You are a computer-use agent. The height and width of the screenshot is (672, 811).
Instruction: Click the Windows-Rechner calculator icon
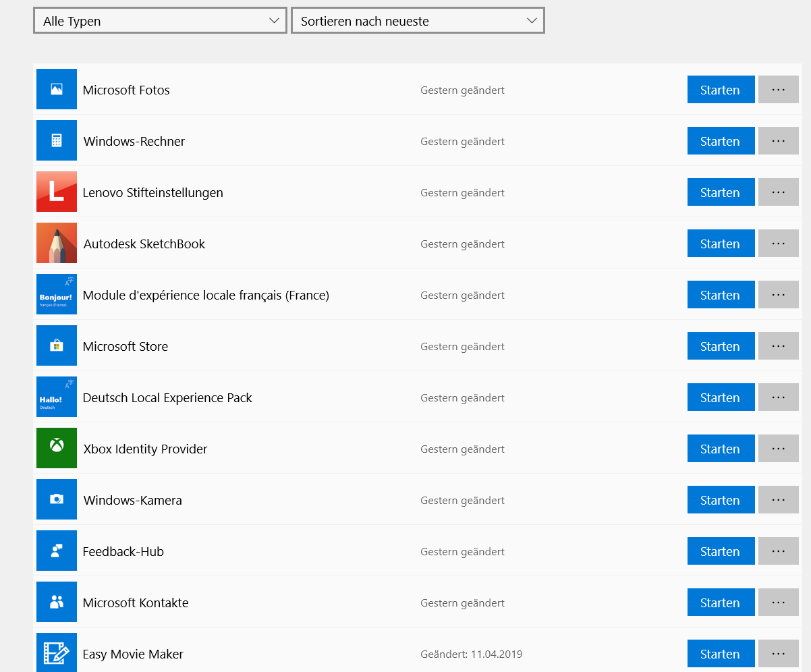[x=57, y=140]
